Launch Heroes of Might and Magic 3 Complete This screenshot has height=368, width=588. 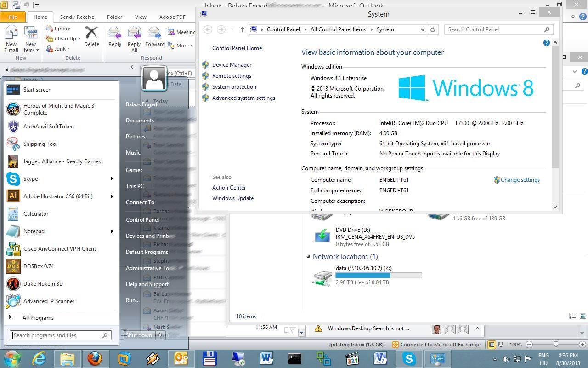click(61, 109)
